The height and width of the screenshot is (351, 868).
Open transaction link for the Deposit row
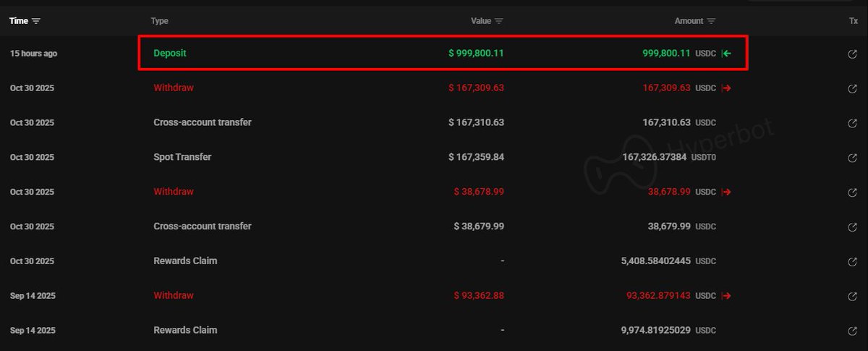[x=853, y=54]
